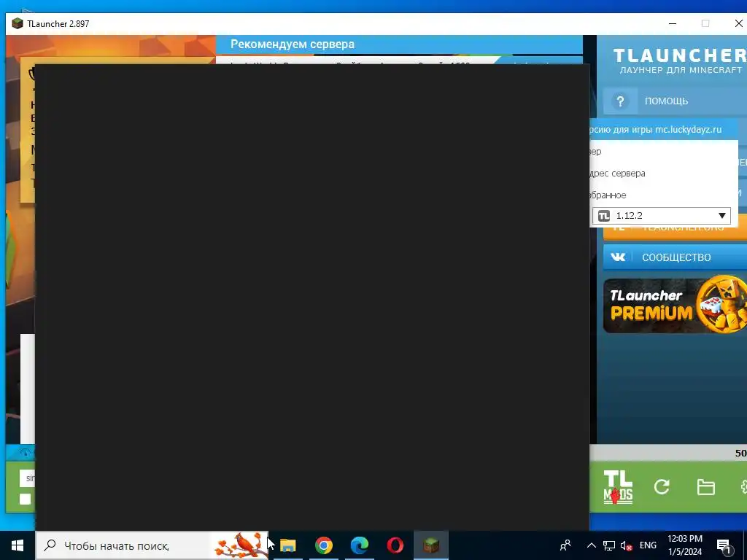The height and width of the screenshot is (560, 747).
Task: Click the network status tray icon
Action: (x=609, y=545)
